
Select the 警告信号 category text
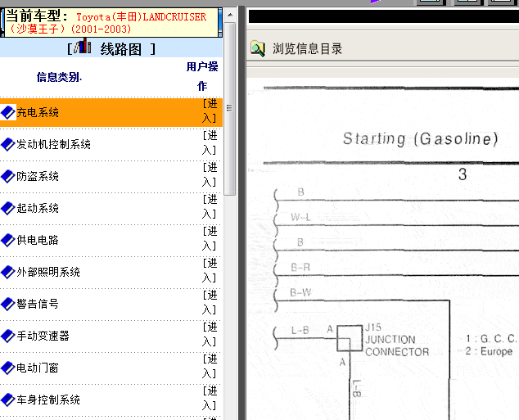(x=38, y=304)
